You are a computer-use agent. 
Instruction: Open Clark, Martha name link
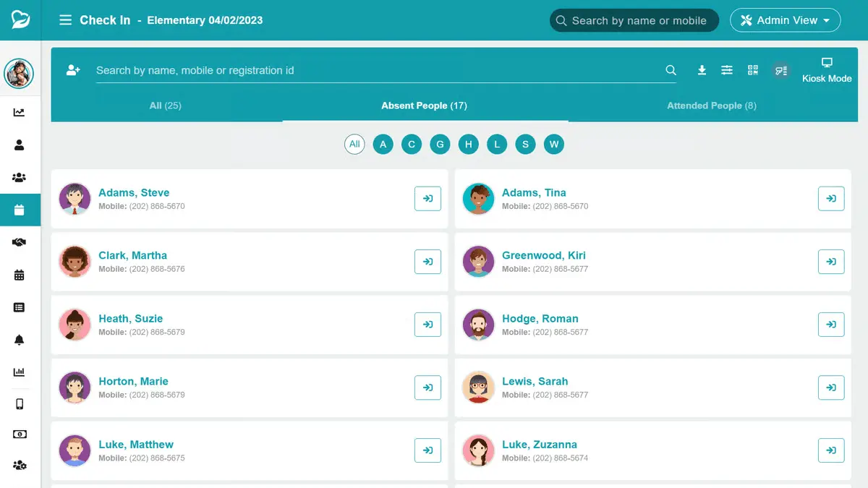coord(132,256)
